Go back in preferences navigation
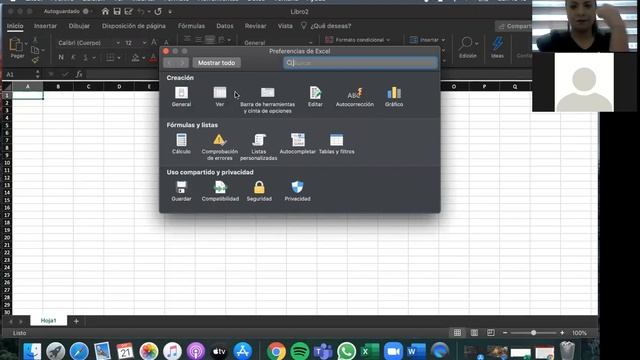 (169, 63)
